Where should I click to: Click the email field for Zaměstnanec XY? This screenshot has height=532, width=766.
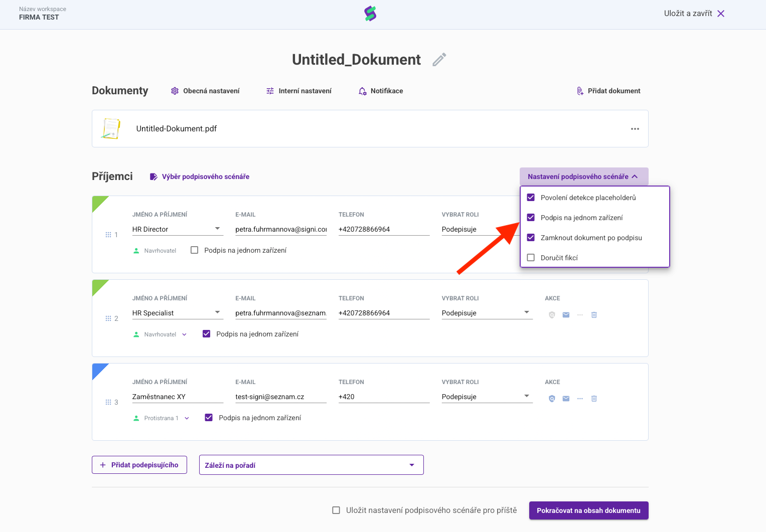pos(280,397)
